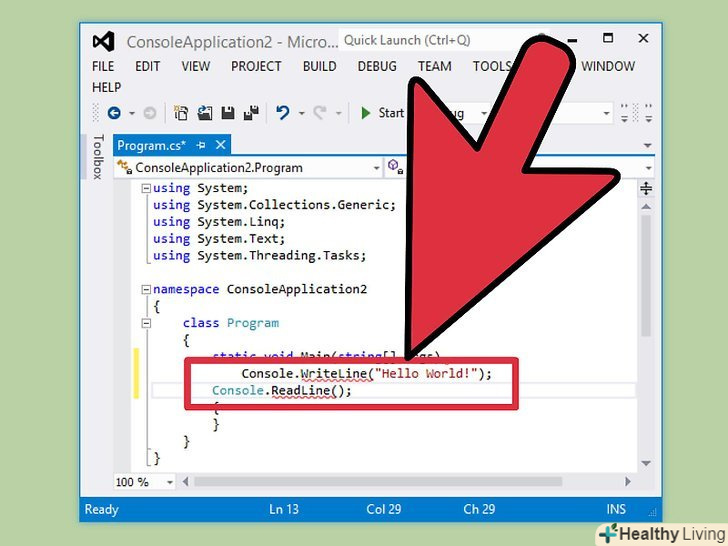Click the horizontal scrollbar left arrow

tap(186, 481)
